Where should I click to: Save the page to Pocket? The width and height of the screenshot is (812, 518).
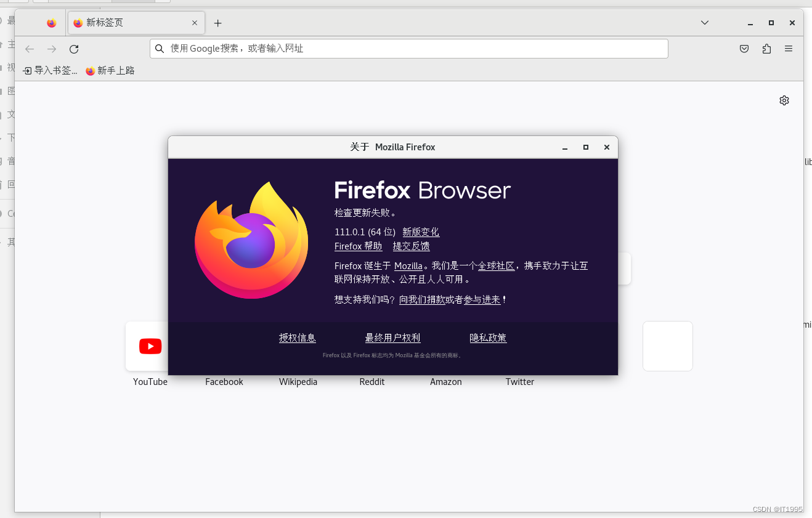coord(744,49)
